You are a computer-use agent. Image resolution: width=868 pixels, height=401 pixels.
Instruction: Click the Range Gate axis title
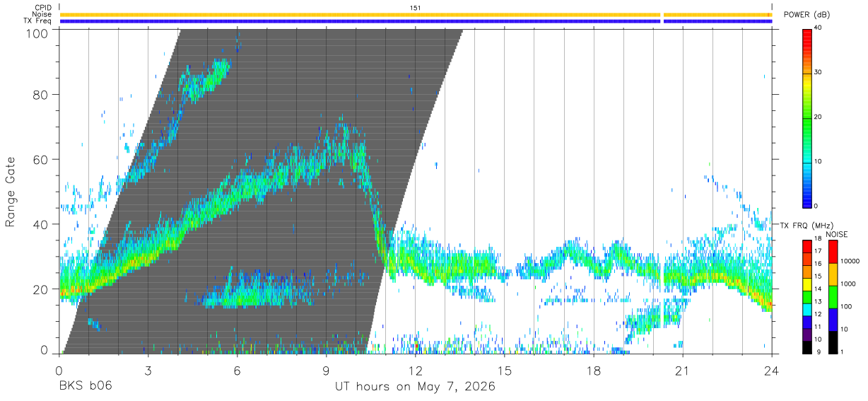(11, 192)
